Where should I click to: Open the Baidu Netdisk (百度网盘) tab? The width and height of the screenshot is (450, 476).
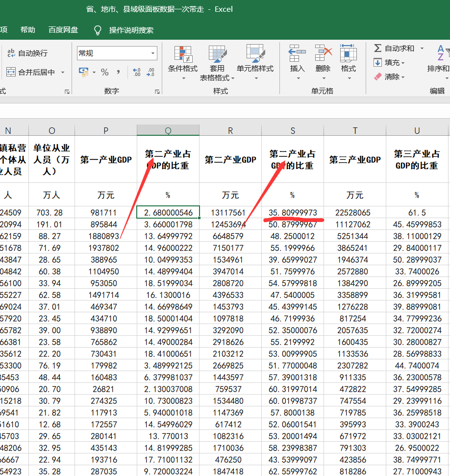click(63, 30)
